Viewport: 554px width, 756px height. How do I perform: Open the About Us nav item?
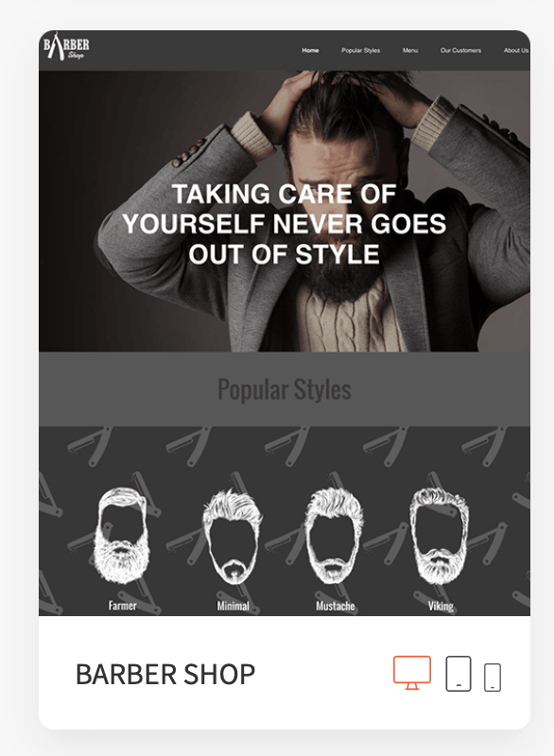516,50
